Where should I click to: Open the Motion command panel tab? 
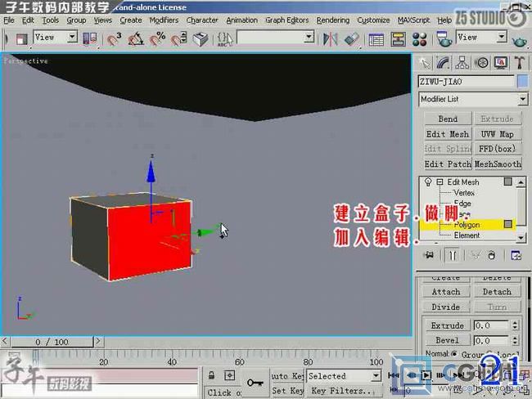pyautogui.click(x=482, y=63)
